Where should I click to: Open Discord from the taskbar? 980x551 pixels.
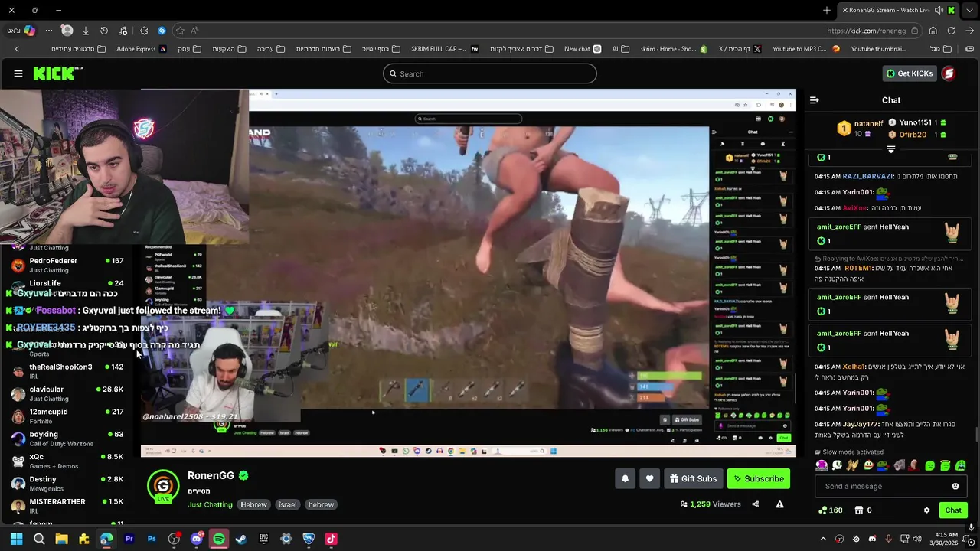tap(196, 539)
